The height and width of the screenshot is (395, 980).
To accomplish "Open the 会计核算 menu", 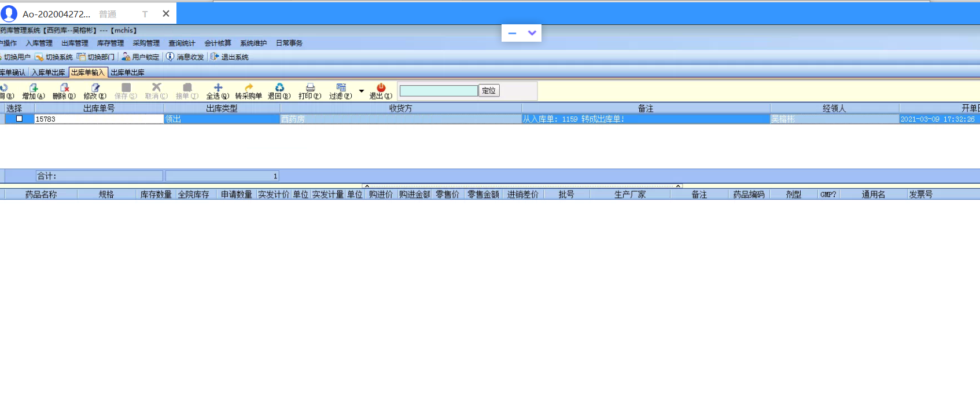I will point(218,43).
